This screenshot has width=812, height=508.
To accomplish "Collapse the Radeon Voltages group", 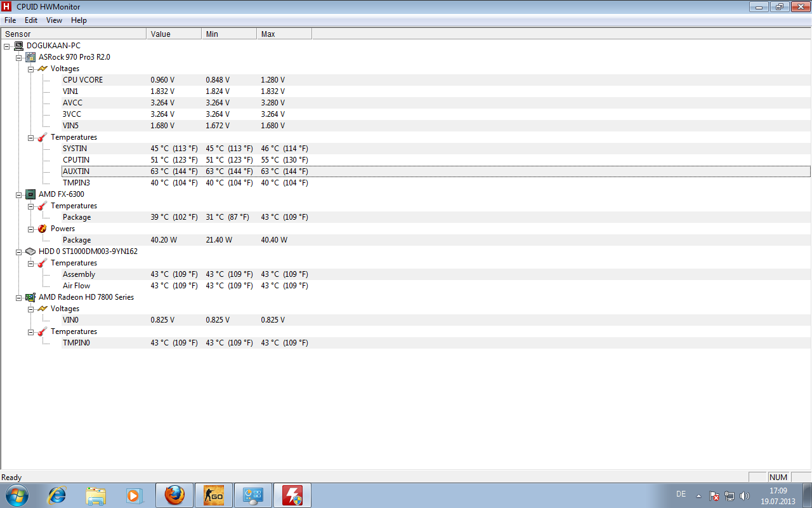I will [x=31, y=309].
